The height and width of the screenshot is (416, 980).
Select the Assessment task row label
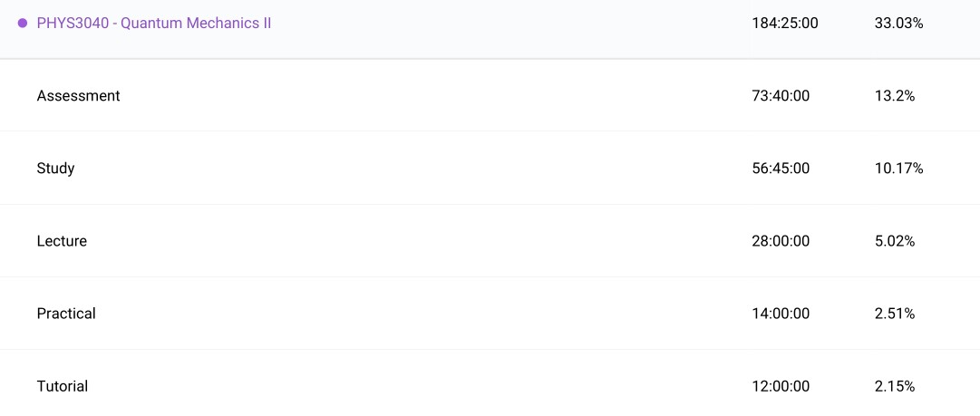pyautogui.click(x=78, y=96)
